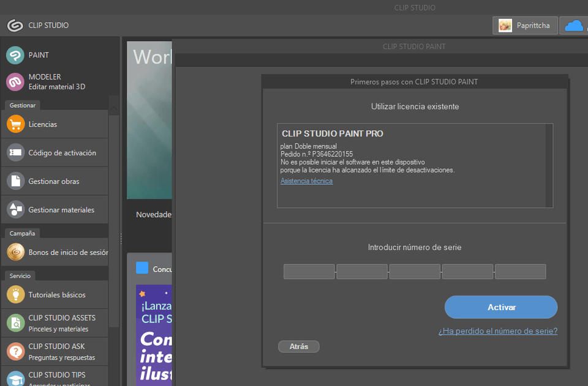Click the Pedido n.º P3646220155 text
Image resolution: width=588 pixels, height=386 pixels.
tap(317, 154)
